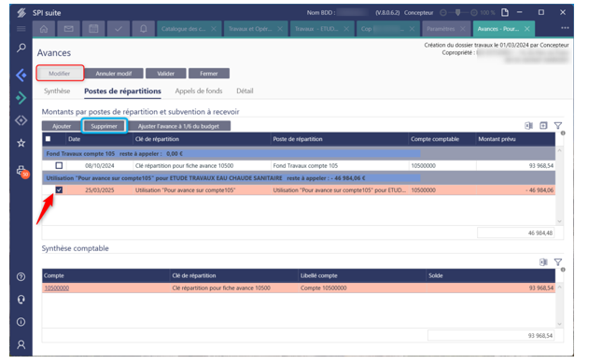
Task: Click the Annuler modif button
Action: point(114,74)
